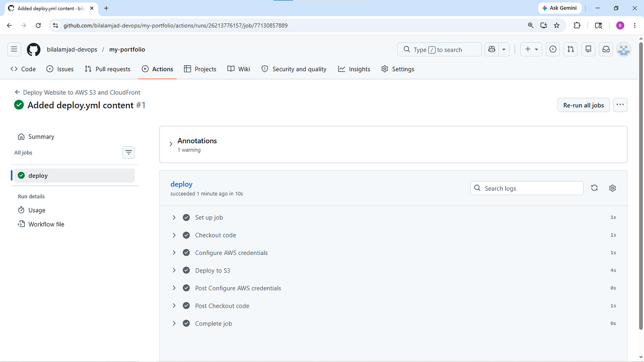This screenshot has height=362, width=644.
Task: Click the page zoom magnifier icon
Action: coord(531,25)
